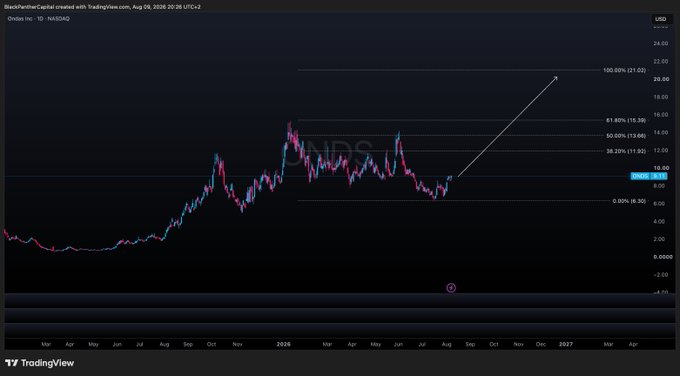Click the 0.0000 price axis label
680x376 pixels.
click(x=663, y=257)
